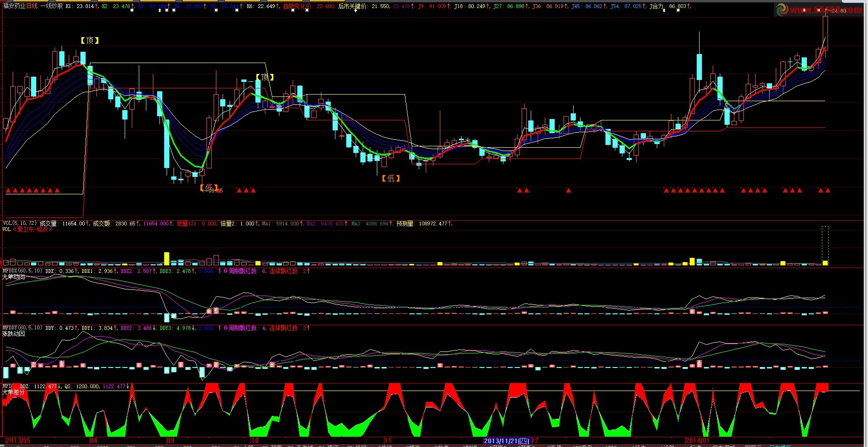Click 大单动向 panel label
The height and width of the screenshot is (447, 868).
(x=14, y=277)
